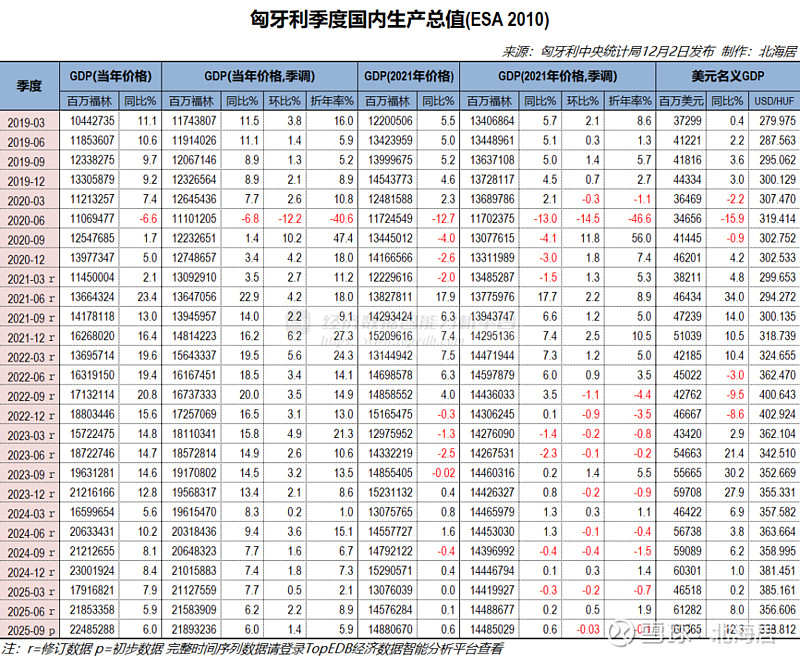
Task: Select the GDP(当年价格,季调) group header
Action: point(260,77)
